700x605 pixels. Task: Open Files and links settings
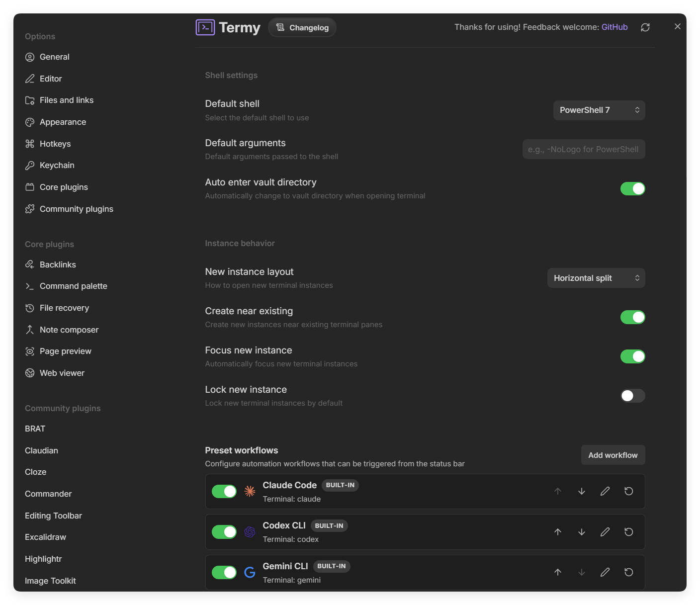(x=67, y=100)
